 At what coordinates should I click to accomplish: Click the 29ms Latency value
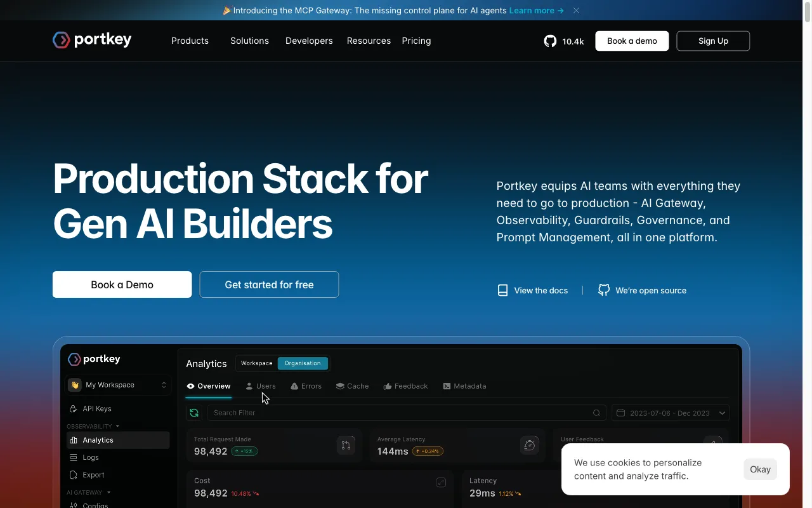pos(482,493)
